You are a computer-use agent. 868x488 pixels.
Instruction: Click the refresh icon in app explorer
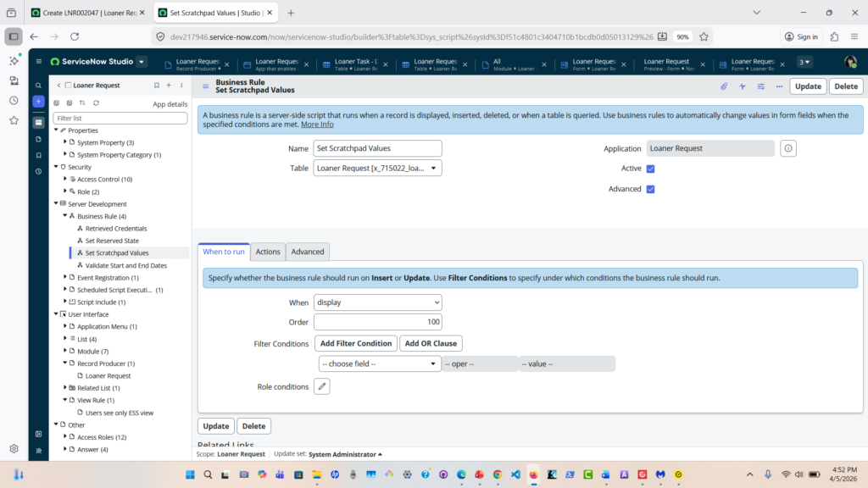click(x=96, y=103)
